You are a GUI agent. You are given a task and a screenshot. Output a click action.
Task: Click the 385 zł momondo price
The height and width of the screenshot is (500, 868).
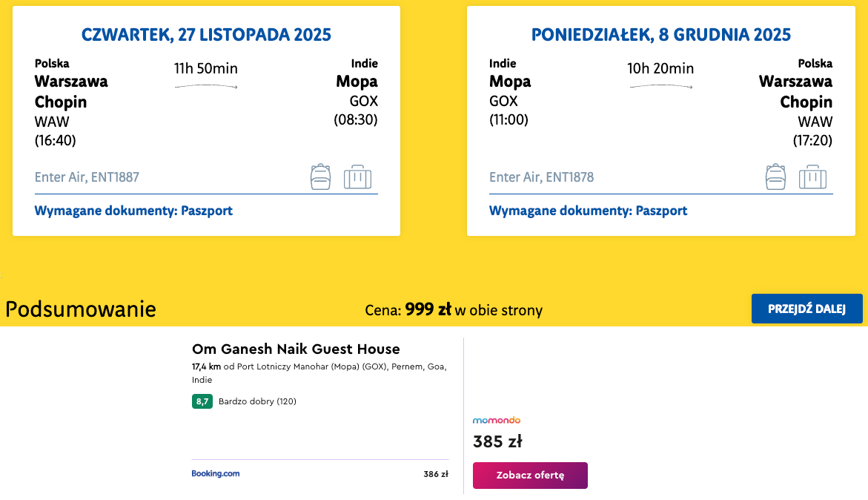pos(497,442)
